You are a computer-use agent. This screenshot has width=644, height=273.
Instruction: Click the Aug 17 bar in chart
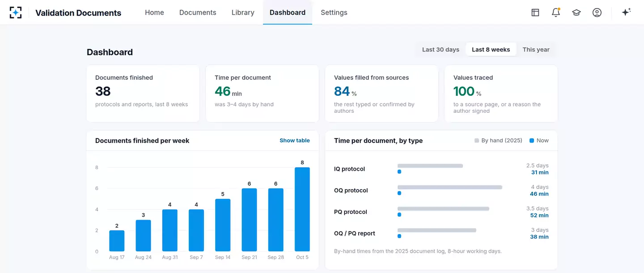(x=117, y=241)
